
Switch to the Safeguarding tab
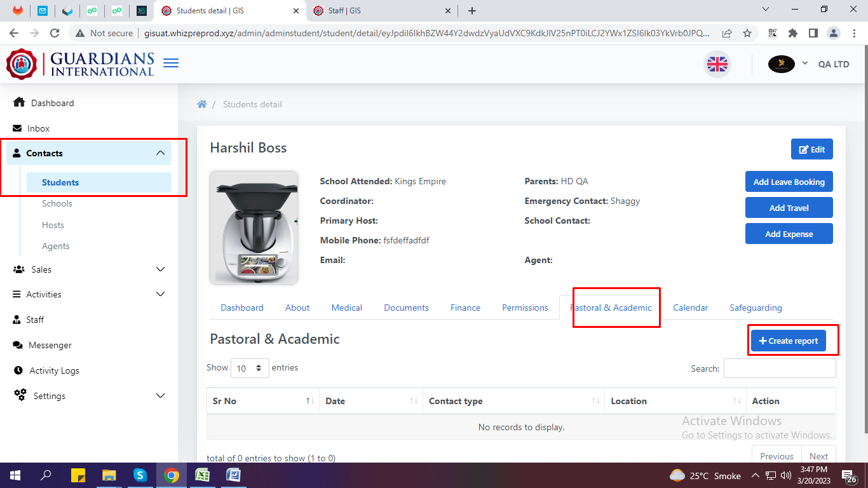click(x=756, y=308)
